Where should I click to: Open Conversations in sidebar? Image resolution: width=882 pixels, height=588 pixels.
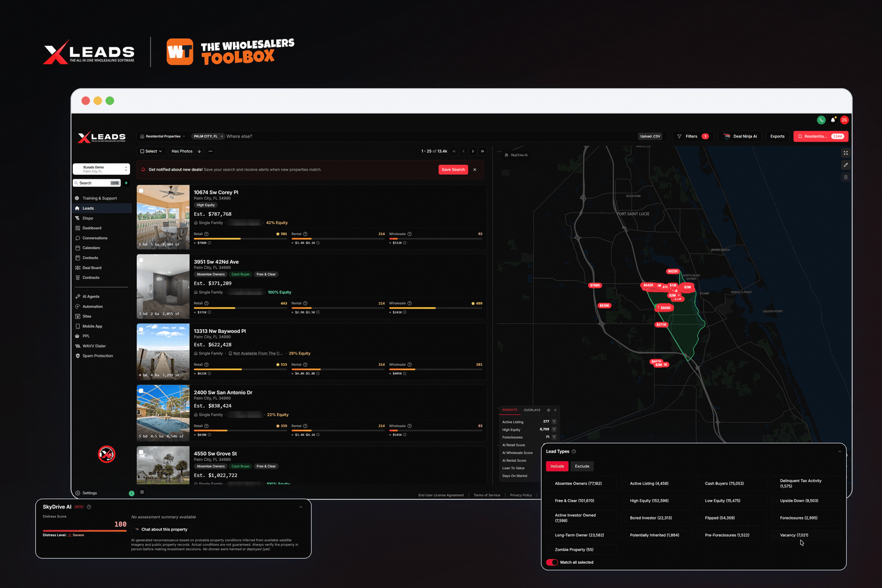pyautogui.click(x=95, y=238)
